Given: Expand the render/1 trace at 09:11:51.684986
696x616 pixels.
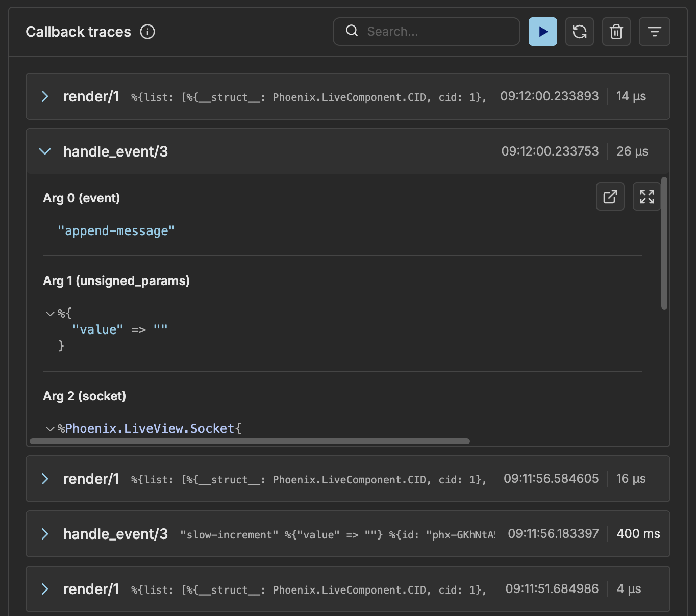Looking at the screenshot, I should point(45,589).
